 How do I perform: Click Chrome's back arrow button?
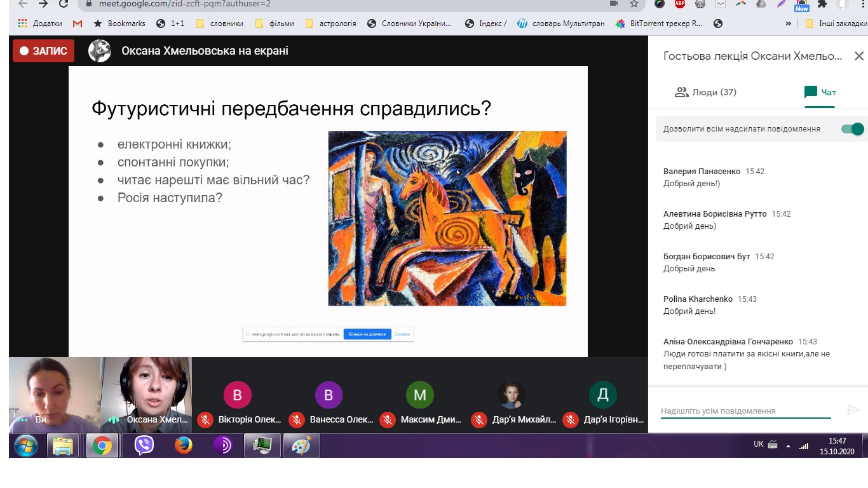(x=22, y=4)
